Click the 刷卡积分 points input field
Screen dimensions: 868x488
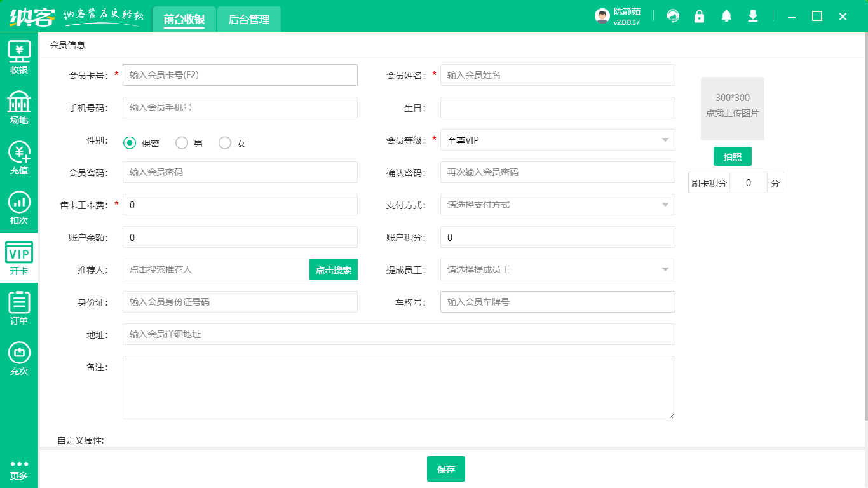tap(748, 182)
